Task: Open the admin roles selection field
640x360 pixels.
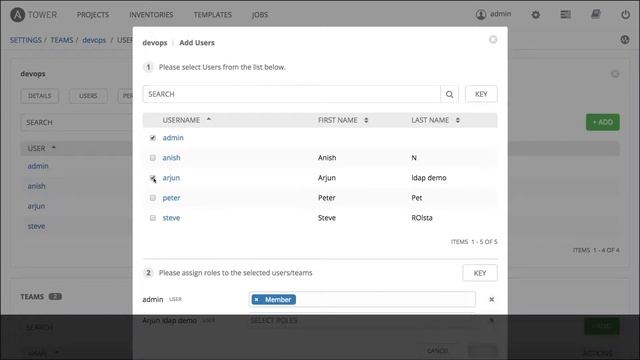Action: (362, 300)
